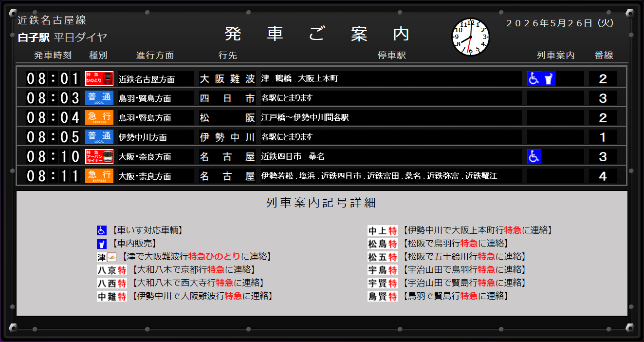
Task: Click platform number 3 on the 08:03 row
Action: point(603,98)
